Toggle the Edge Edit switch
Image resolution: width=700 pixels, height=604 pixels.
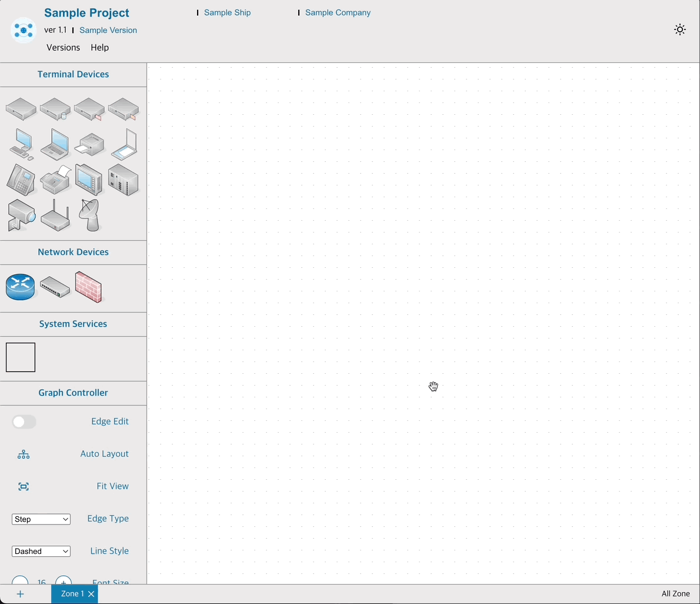tap(24, 422)
